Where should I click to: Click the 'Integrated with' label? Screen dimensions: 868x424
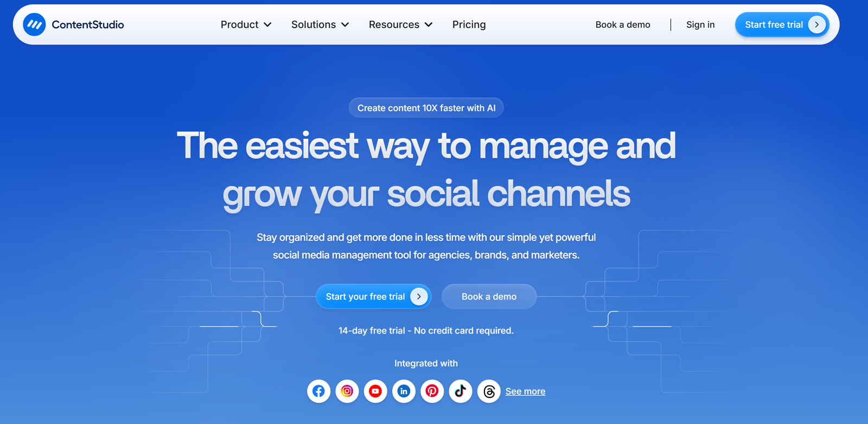tap(426, 363)
